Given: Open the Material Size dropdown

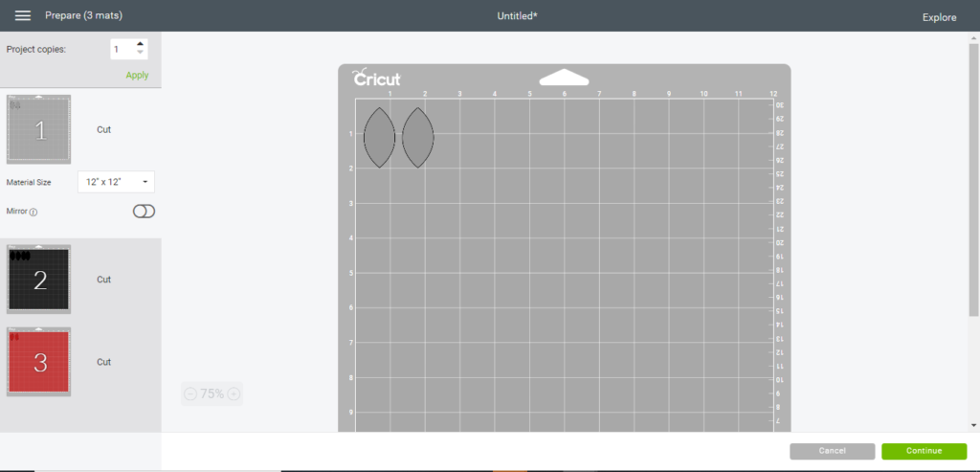Looking at the screenshot, I should [x=116, y=182].
